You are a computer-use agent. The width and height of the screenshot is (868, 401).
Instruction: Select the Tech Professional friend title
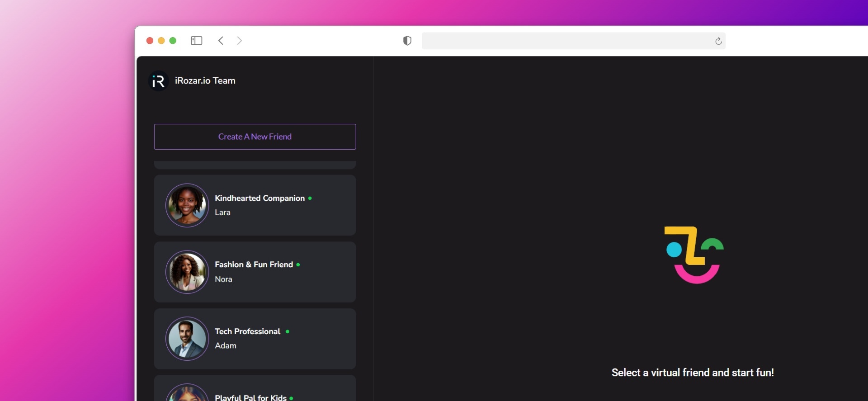coord(247,331)
